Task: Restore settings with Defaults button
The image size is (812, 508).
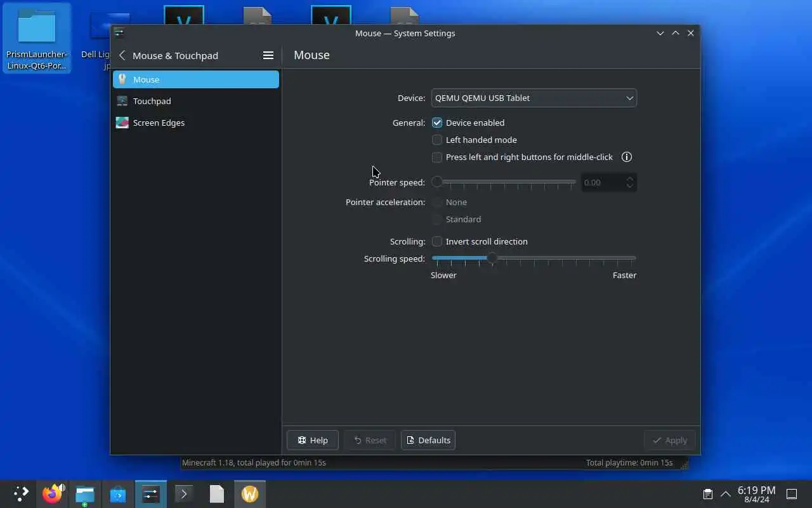Action: (428, 440)
